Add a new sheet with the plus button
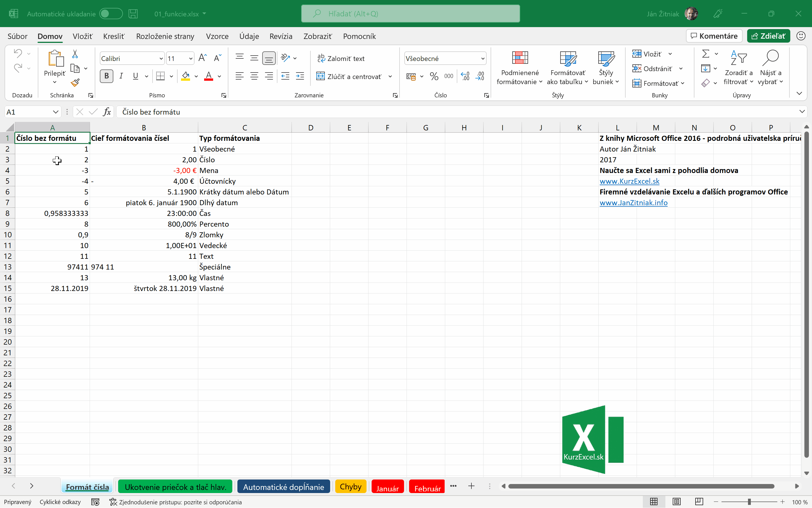The height and width of the screenshot is (508, 812). click(471, 486)
